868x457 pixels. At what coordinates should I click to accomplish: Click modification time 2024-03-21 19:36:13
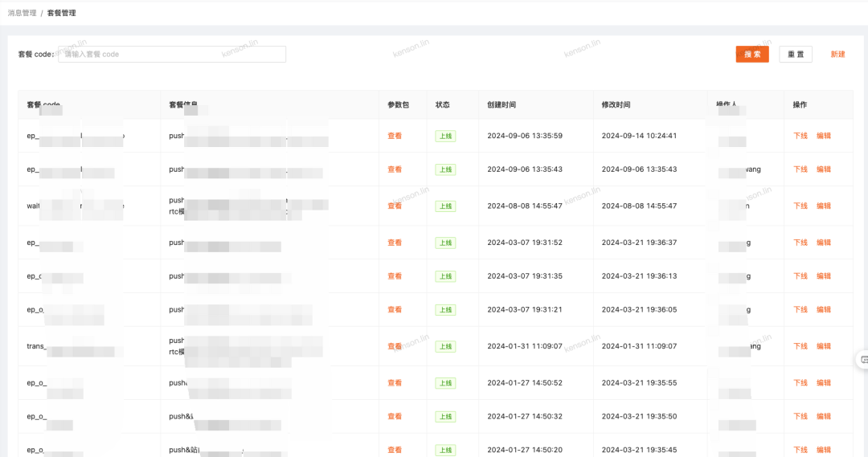tap(640, 276)
